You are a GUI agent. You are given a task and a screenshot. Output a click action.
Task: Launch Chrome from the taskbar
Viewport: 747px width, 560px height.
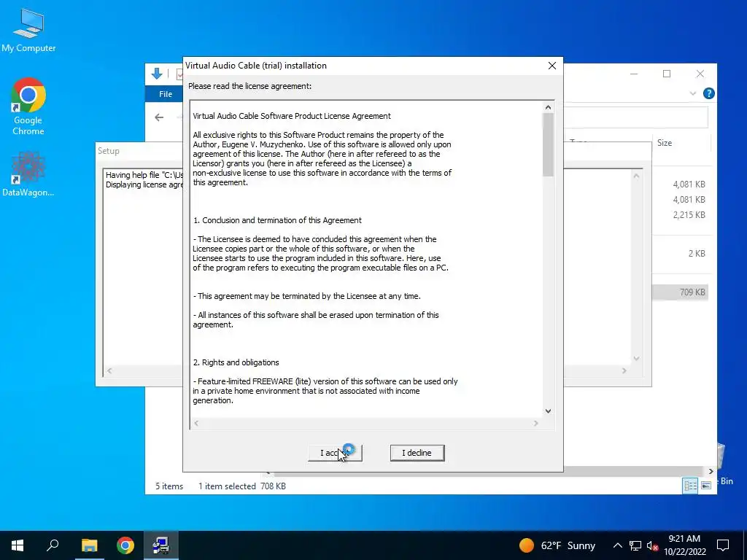tap(125, 545)
